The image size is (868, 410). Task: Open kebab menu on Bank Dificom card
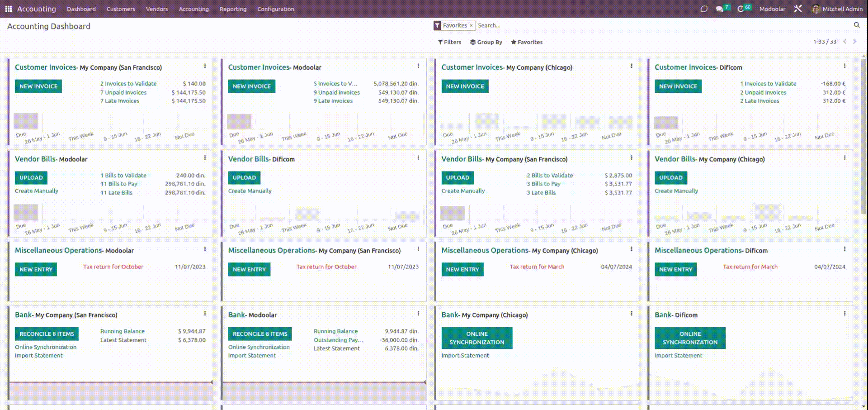pos(844,314)
